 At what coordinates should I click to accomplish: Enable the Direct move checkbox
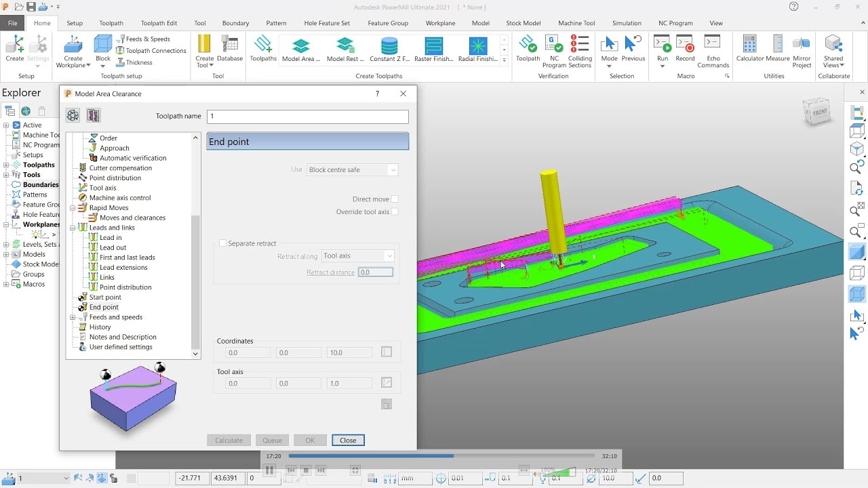[x=395, y=199]
